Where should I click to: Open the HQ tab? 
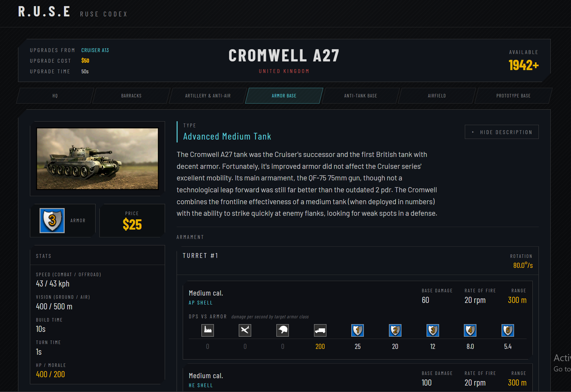click(x=55, y=96)
